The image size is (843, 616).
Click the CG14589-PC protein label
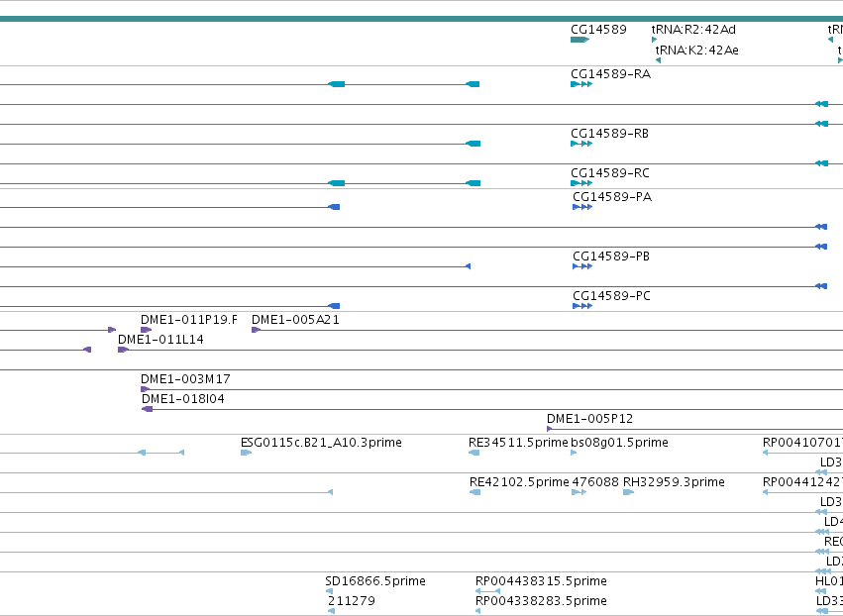[612, 296]
